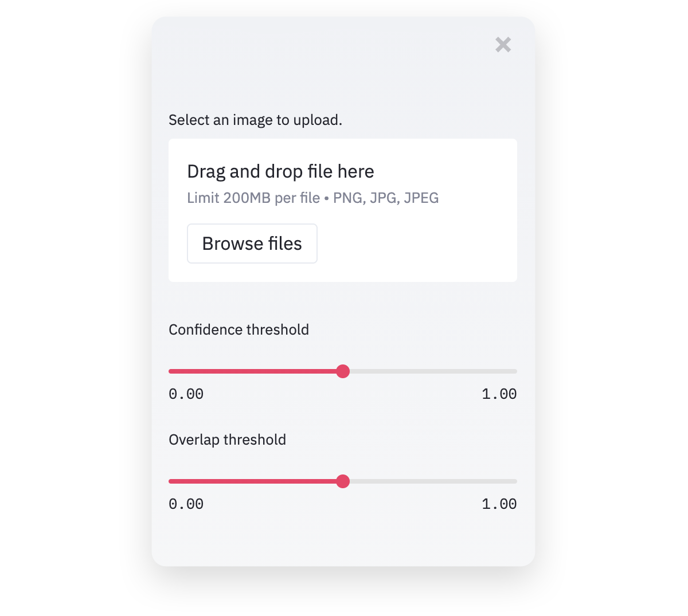Click the far left end of Overlap slider track
This screenshot has width=688, height=616.
coord(171,481)
